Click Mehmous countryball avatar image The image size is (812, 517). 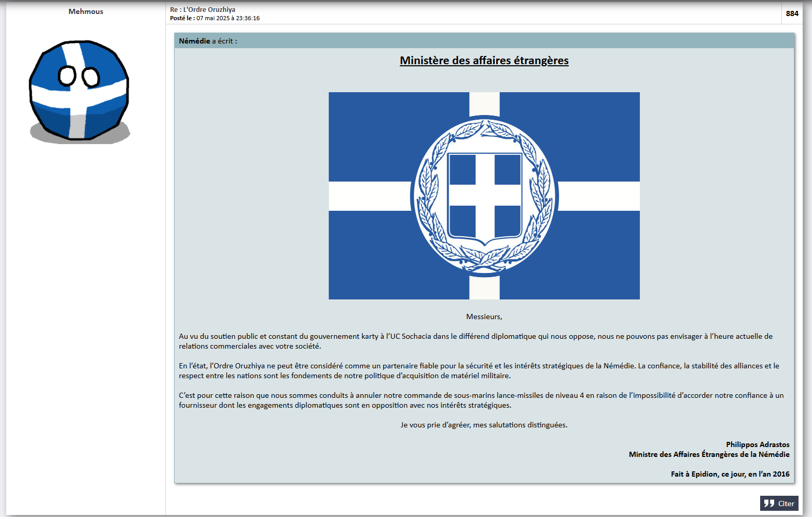(x=79, y=92)
